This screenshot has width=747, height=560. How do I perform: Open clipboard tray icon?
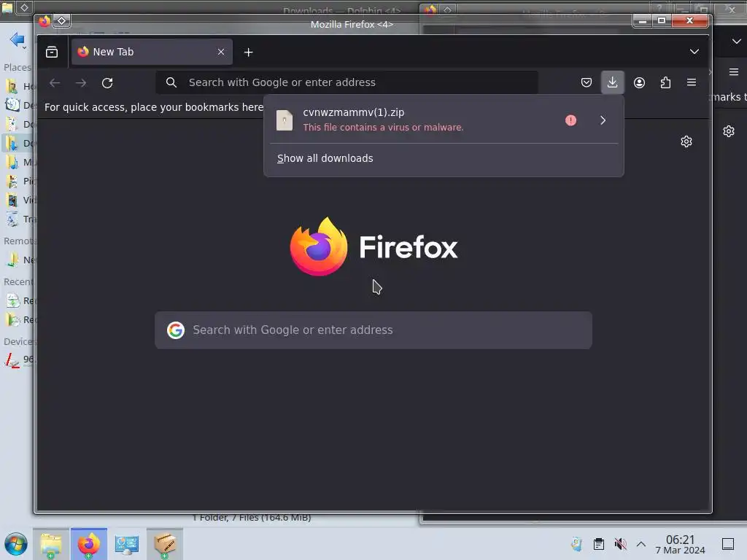pyautogui.click(x=599, y=544)
